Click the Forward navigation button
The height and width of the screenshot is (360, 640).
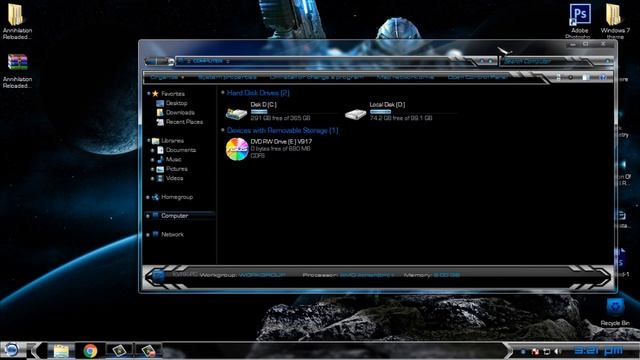162,62
